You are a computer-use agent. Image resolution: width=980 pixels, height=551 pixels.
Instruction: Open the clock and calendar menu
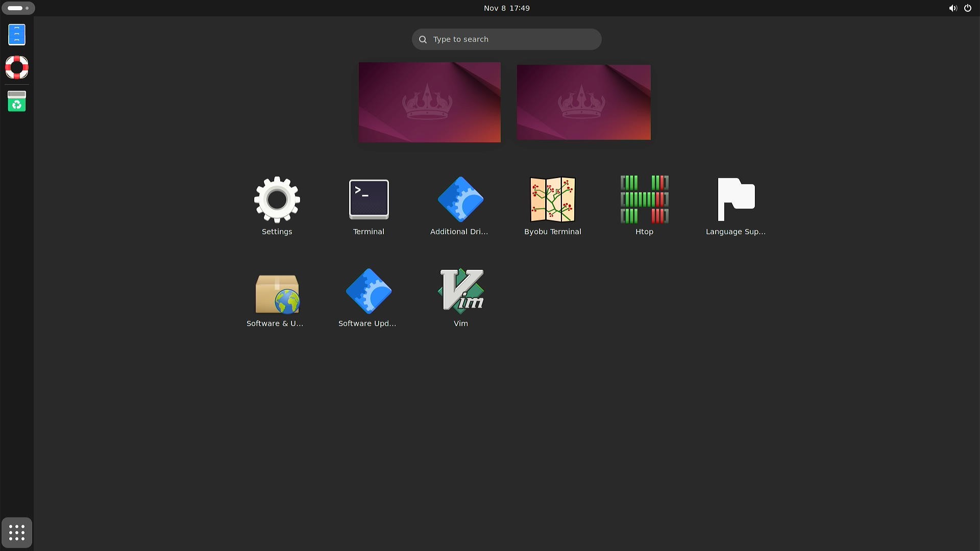(x=506, y=8)
